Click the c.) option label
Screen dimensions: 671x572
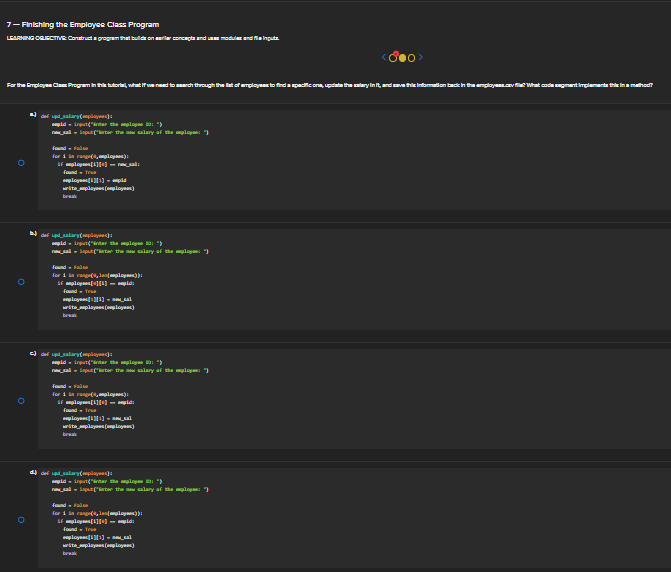point(33,353)
